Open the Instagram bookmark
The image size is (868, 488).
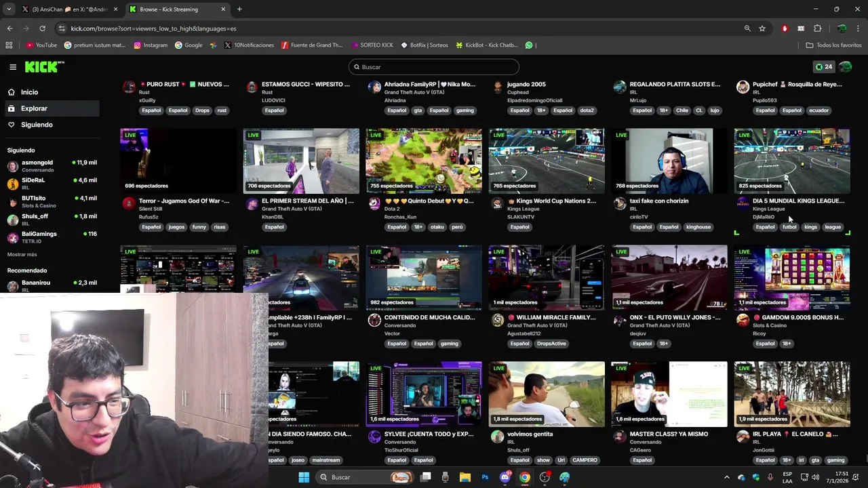tap(151, 45)
